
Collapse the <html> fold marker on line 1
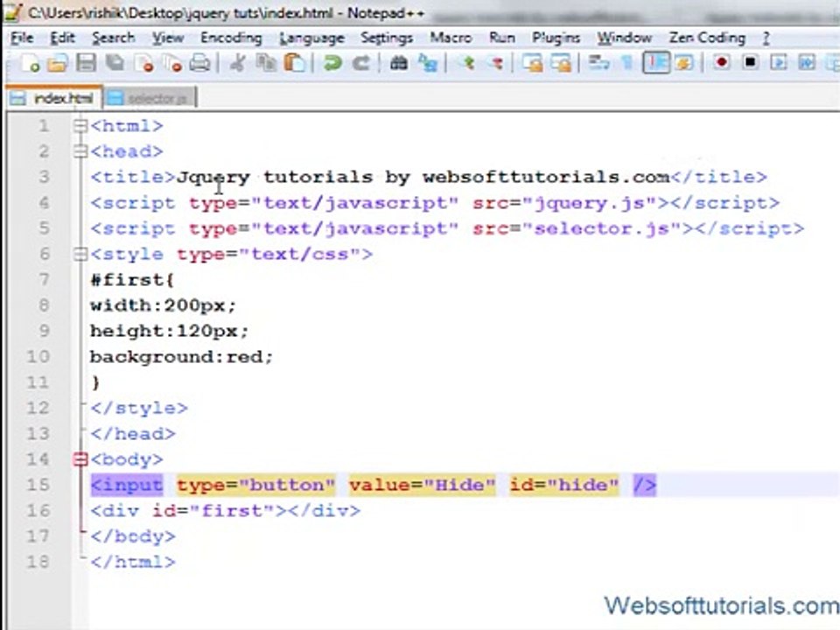[80, 126]
